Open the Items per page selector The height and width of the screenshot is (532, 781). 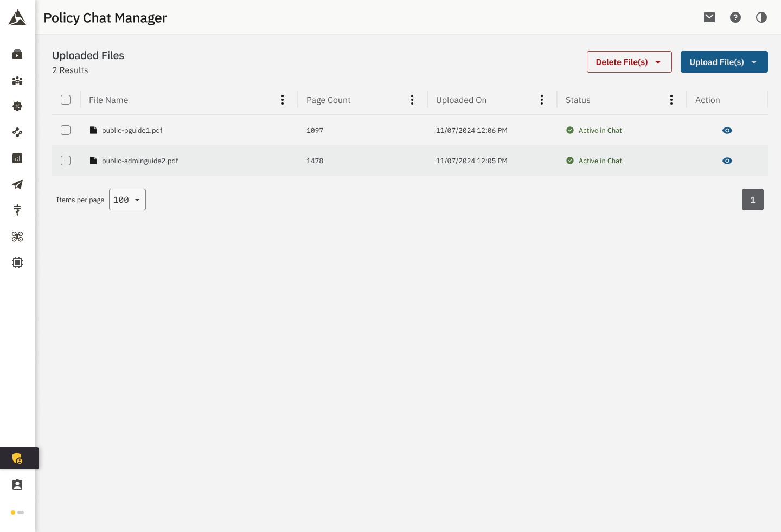click(127, 200)
